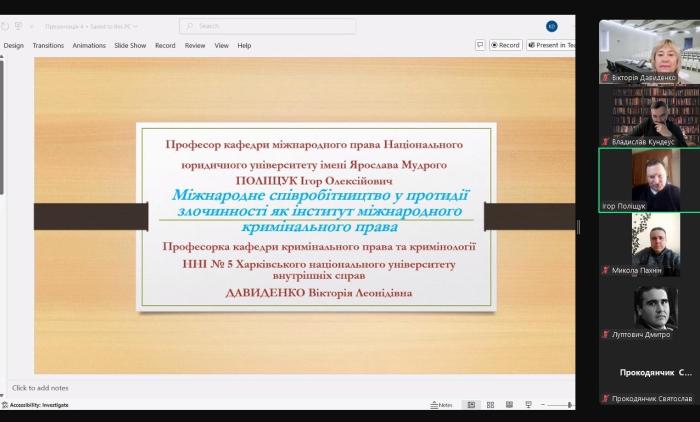Open the Normal view from status bar
The image size is (700, 422).
(471, 405)
